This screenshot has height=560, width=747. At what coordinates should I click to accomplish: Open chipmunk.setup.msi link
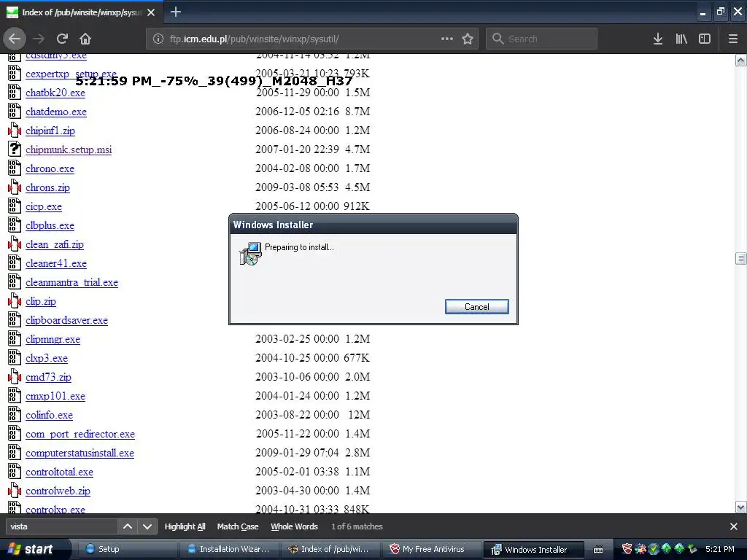[69, 149]
